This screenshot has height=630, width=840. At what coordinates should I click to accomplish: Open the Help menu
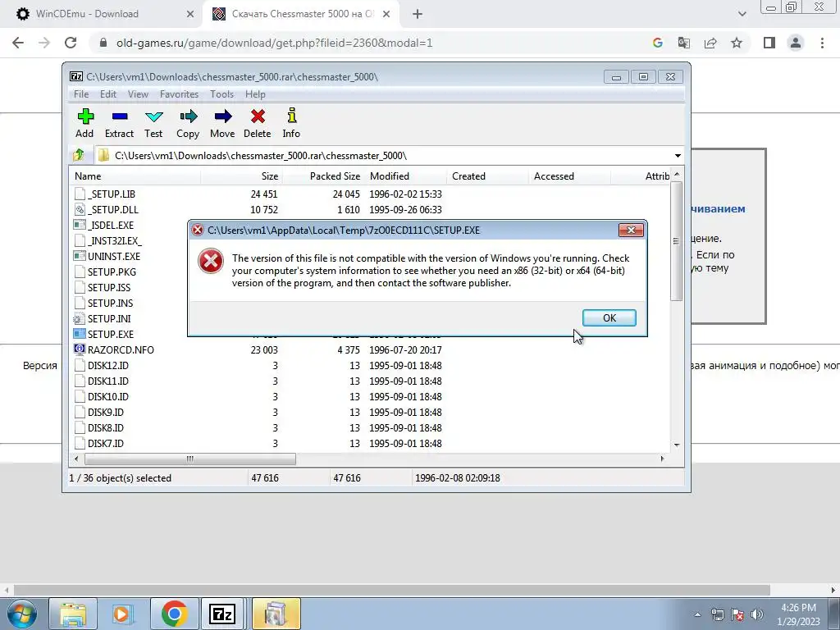(x=255, y=94)
